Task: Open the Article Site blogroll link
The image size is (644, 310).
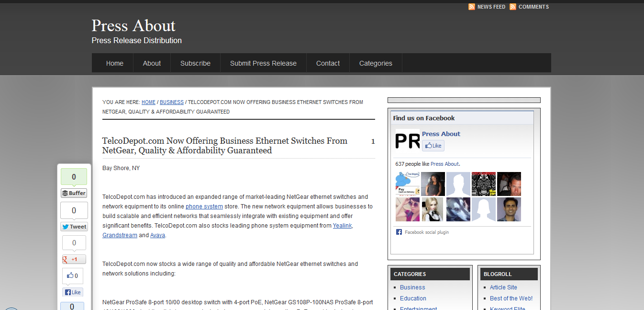Action: (x=503, y=287)
